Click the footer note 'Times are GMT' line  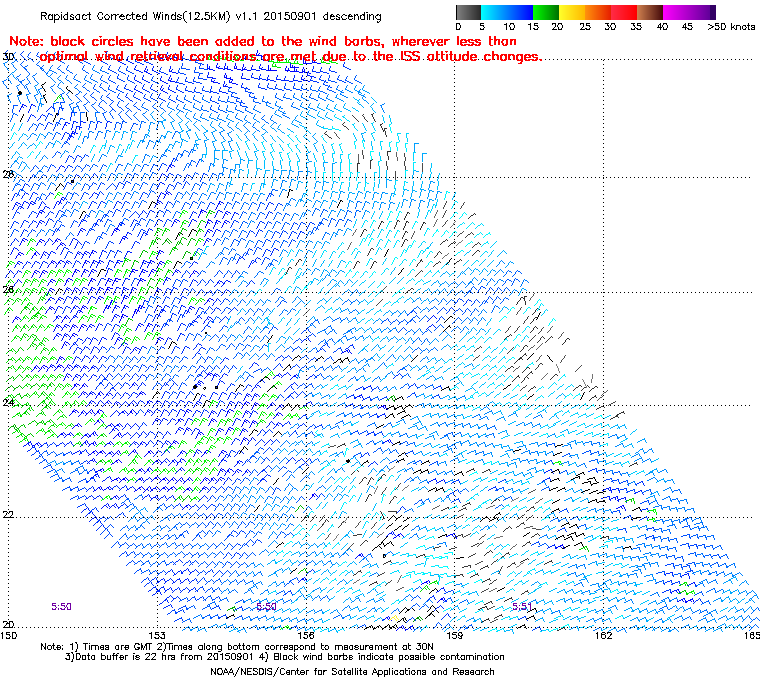237,646
